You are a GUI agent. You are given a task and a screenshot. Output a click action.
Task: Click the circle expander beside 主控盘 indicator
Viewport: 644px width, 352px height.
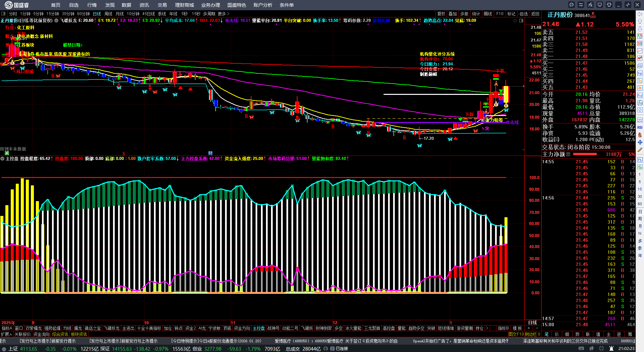tap(2, 159)
